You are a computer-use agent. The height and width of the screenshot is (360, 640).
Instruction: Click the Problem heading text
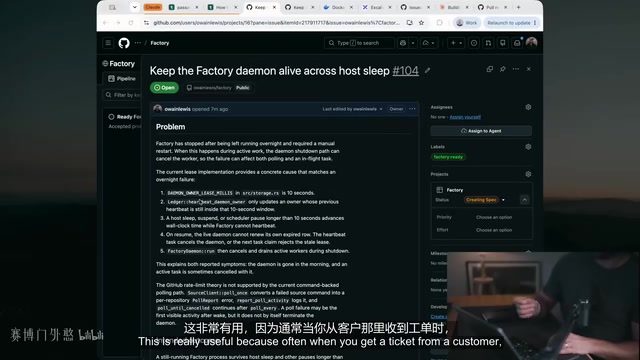(170, 127)
